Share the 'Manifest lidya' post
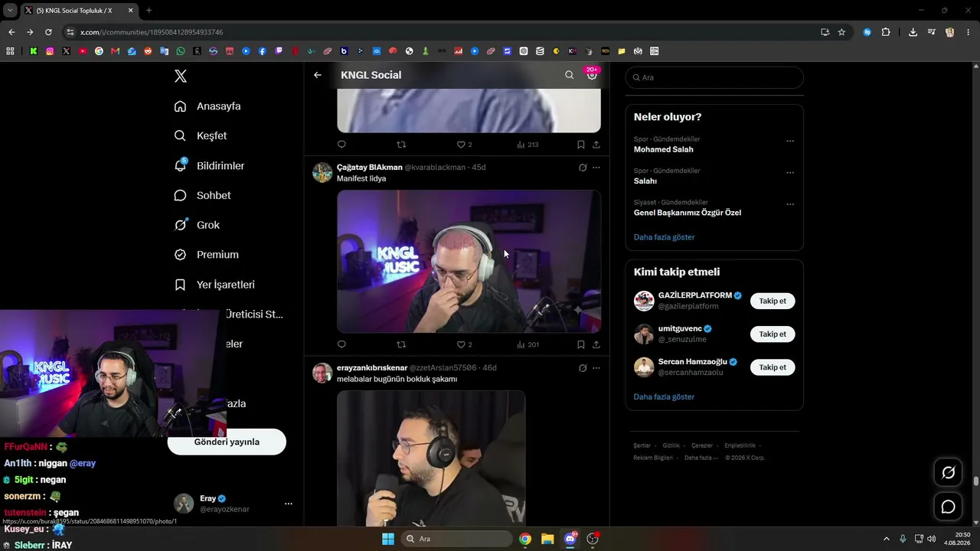The width and height of the screenshot is (980, 551). coord(596,344)
